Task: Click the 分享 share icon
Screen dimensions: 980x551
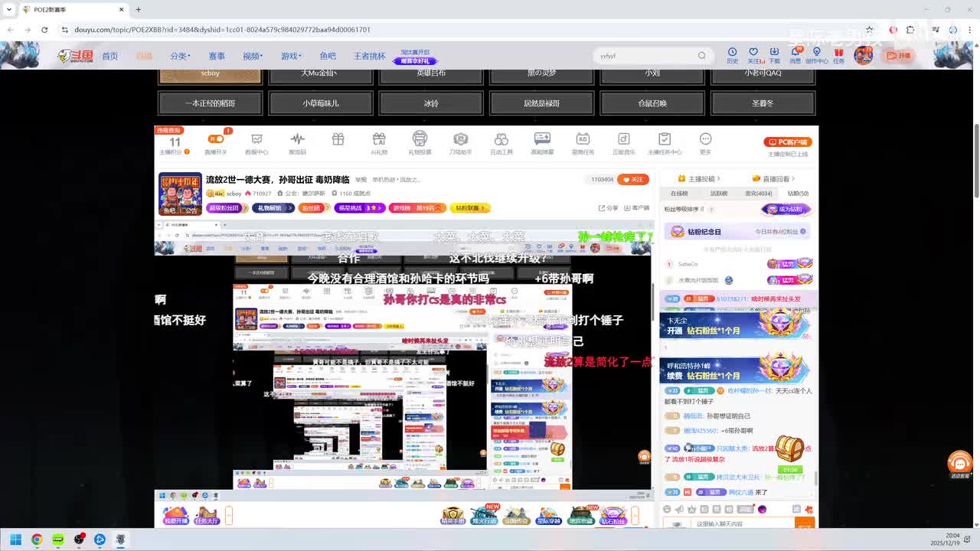Action: coord(608,207)
